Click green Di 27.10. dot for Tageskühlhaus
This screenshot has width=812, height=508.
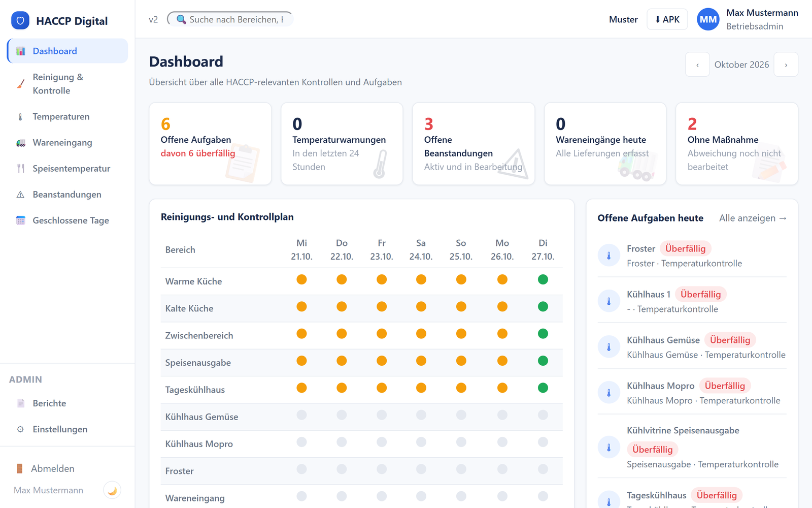point(543,388)
